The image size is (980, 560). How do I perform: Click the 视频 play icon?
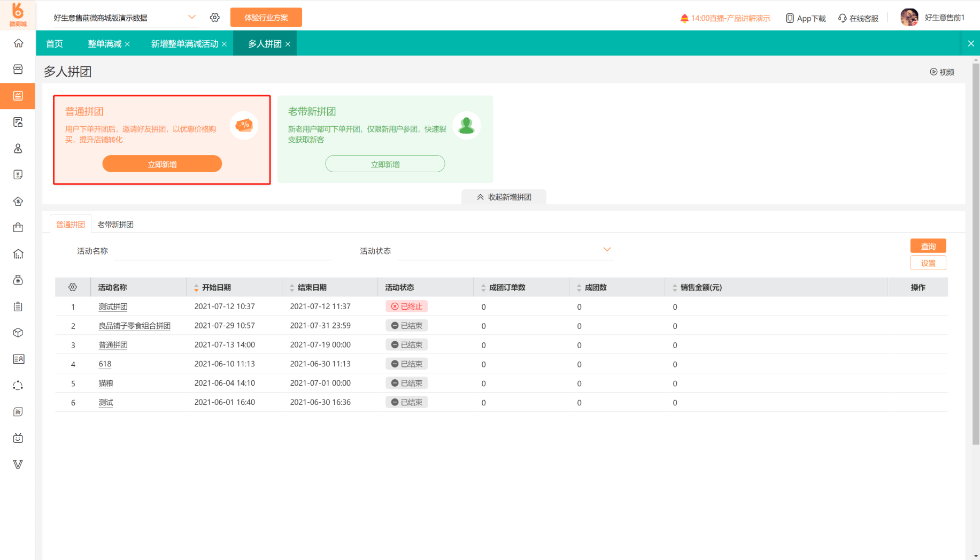(933, 72)
